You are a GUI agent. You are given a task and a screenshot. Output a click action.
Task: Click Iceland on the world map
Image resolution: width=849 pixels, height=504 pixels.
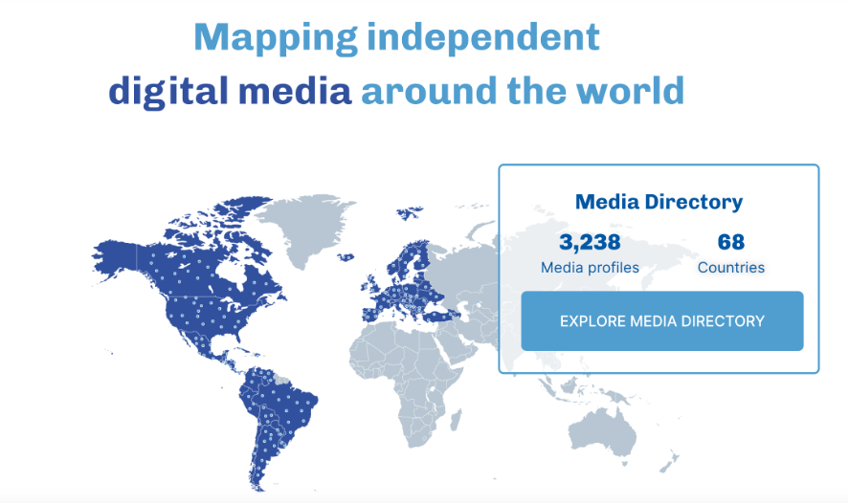pos(346,257)
